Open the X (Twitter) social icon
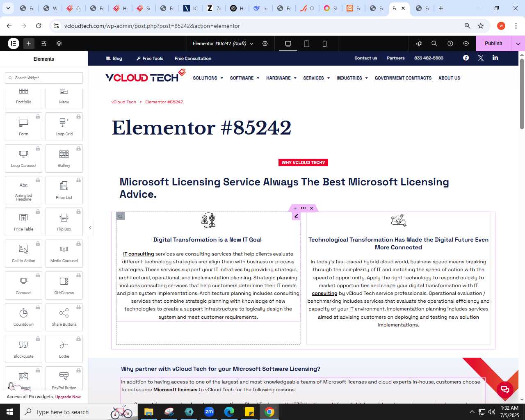 [481, 58]
